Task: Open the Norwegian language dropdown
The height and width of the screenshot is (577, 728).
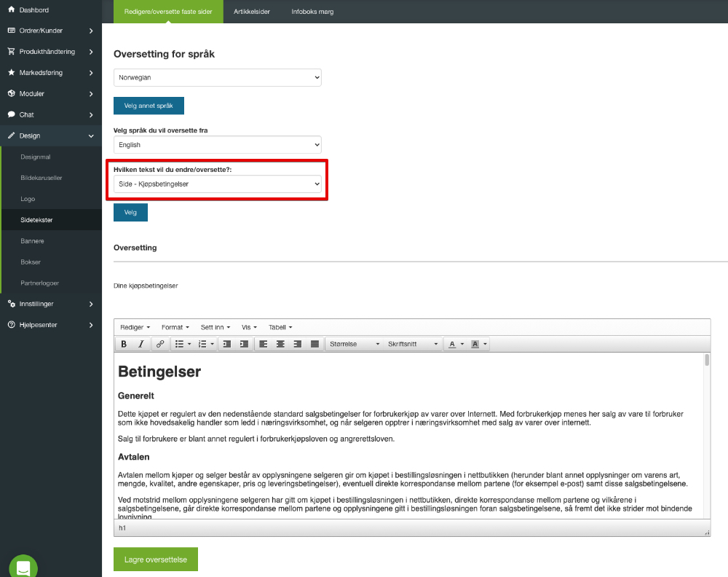Action: tap(217, 77)
